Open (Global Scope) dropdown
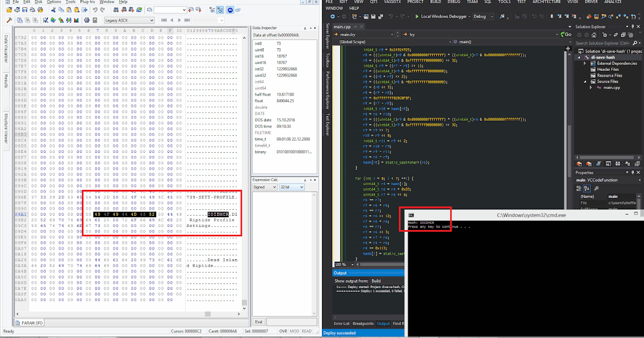644x338 pixels. pos(391,42)
